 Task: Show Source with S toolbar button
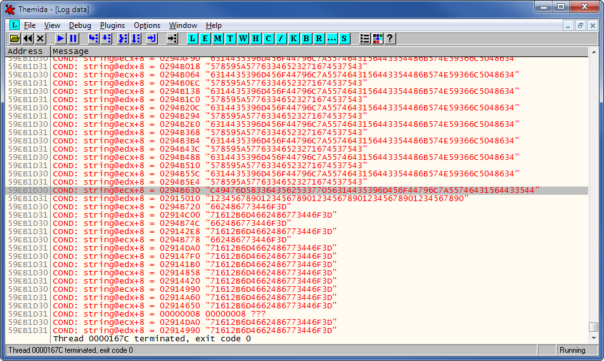344,39
